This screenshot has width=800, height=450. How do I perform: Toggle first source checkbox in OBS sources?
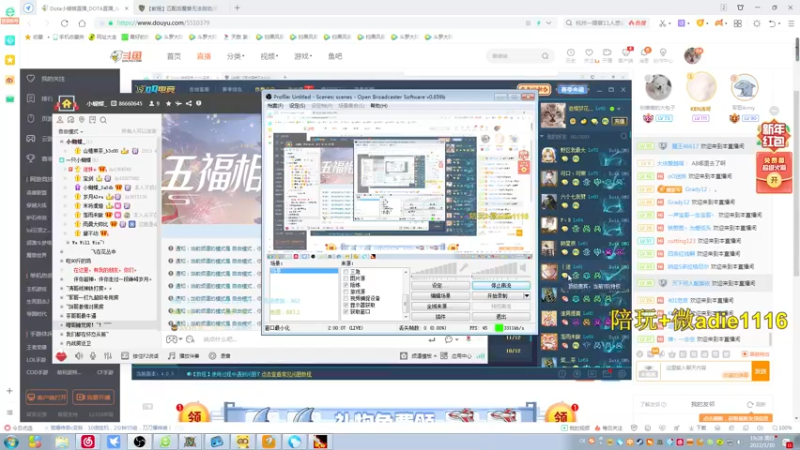(x=346, y=272)
